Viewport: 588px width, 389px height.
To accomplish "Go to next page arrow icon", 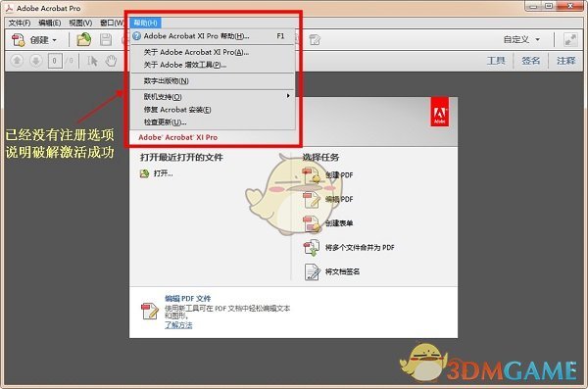I will pos(36,61).
